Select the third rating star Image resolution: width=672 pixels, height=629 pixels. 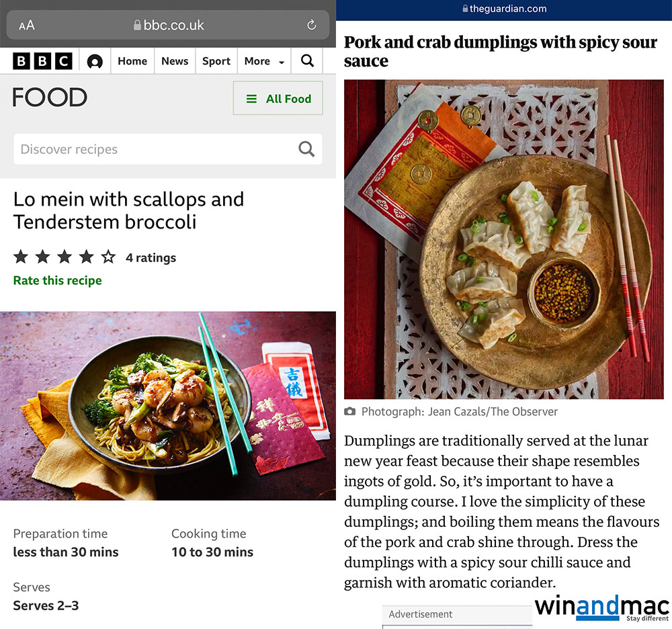point(65,257)
